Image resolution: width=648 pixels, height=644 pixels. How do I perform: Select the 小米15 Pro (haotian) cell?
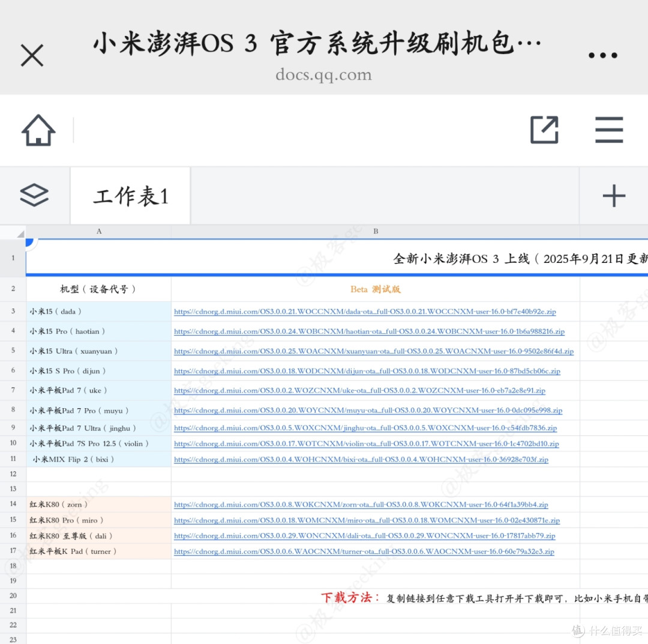(98, 331)
